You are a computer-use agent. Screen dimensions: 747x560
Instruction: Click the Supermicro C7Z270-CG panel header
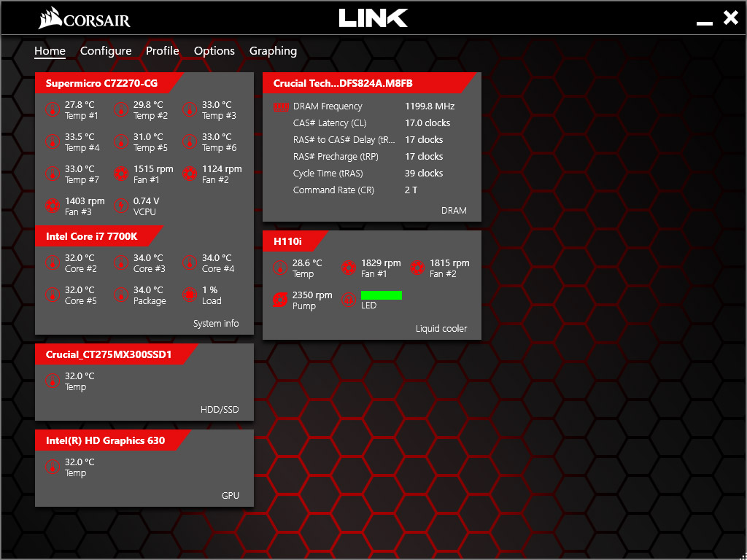(102, 84)
